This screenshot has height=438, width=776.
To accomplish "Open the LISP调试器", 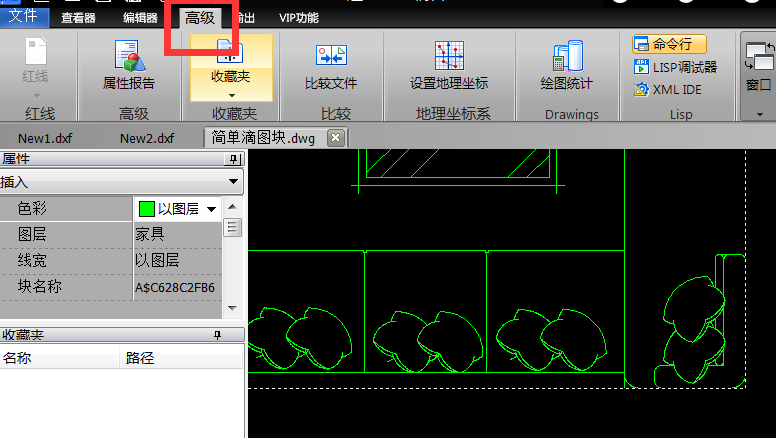I will coord(675,67).
